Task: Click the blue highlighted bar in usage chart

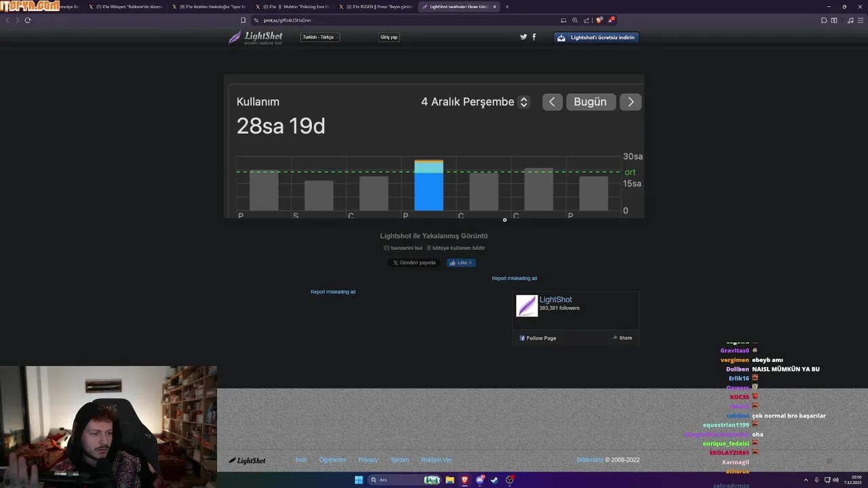Action: (429, 186)
